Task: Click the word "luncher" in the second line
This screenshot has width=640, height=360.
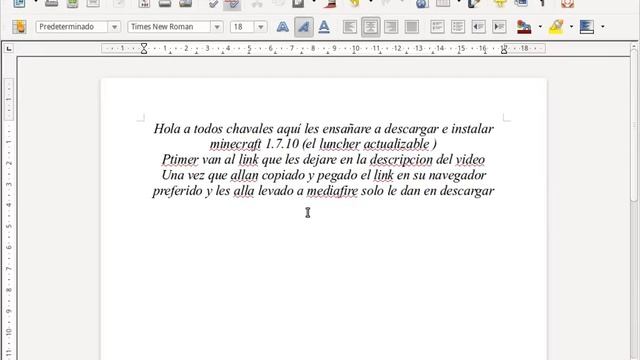Action: point(340,144)
